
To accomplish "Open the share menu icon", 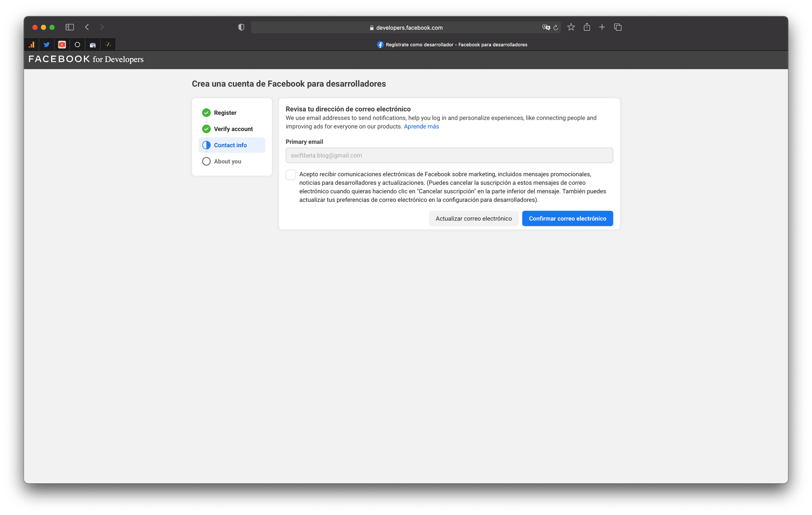I will 587,27.
